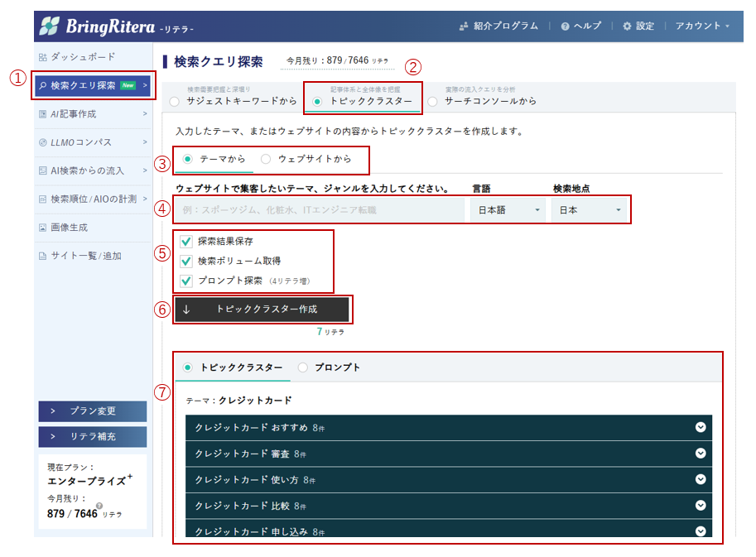Open the 検索地点 dropdown showing 日本
Image resolution: width=756 pixels, height=557 pixels.
(590, 210)
